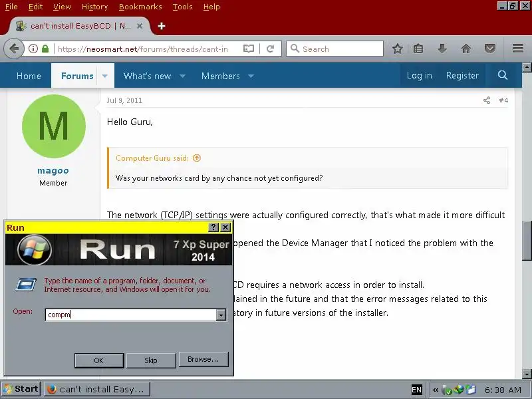The width and height of the screenshot is (532, 399).
Task: Open site information icon in address bar
Action: tap(33, 49)
